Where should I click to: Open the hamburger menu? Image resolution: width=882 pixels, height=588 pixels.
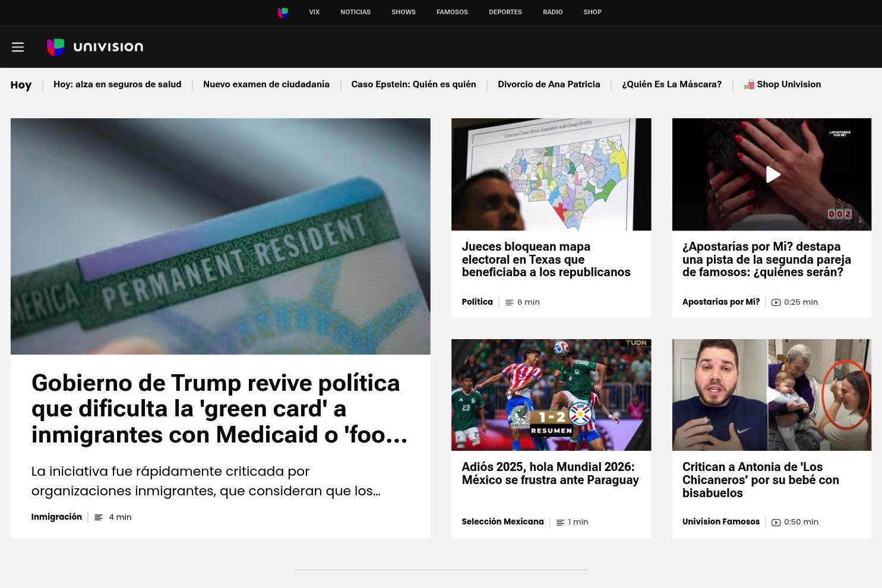point(18,47)
